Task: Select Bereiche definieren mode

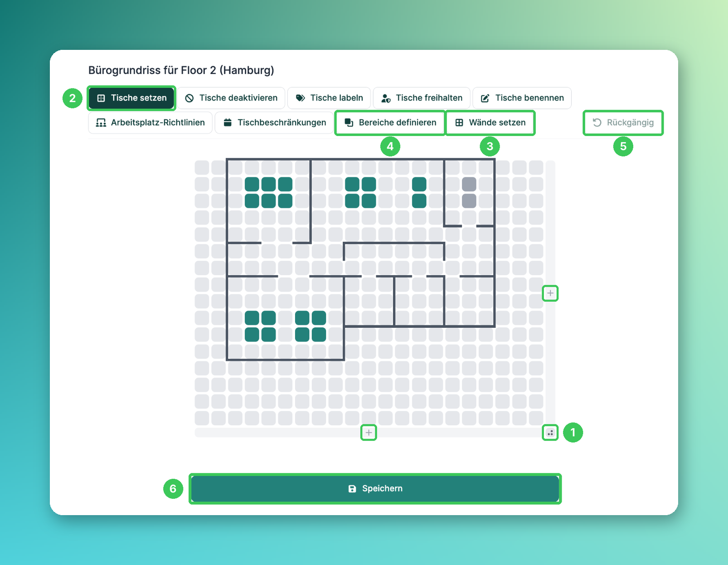Action: (390, 122)
